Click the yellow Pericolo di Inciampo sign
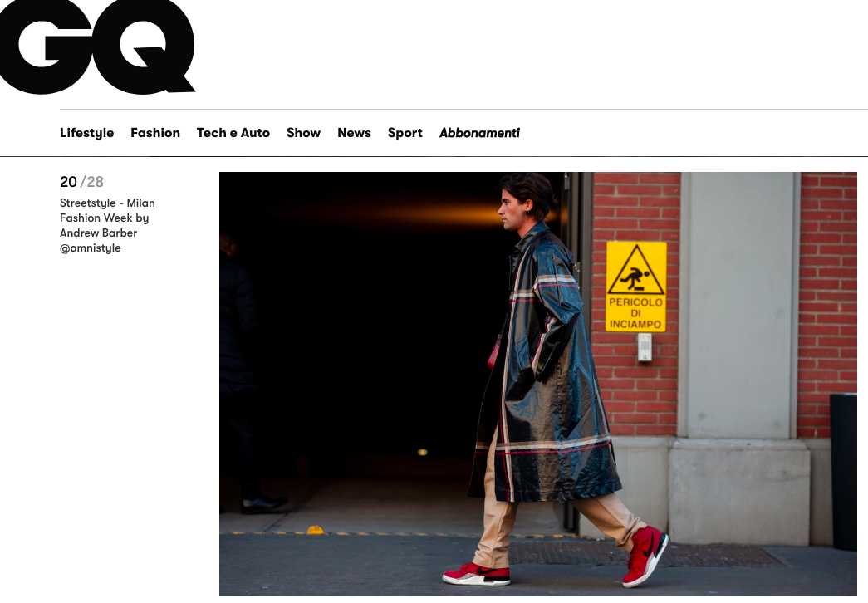Image resolution: width=868 pixels, height=603 pixels. pyautogui.click(x=636, y=287)
